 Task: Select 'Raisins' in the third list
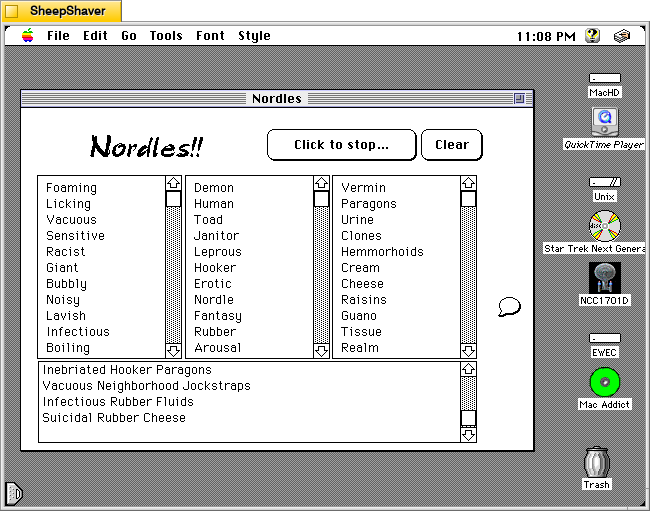pos(364,300)
